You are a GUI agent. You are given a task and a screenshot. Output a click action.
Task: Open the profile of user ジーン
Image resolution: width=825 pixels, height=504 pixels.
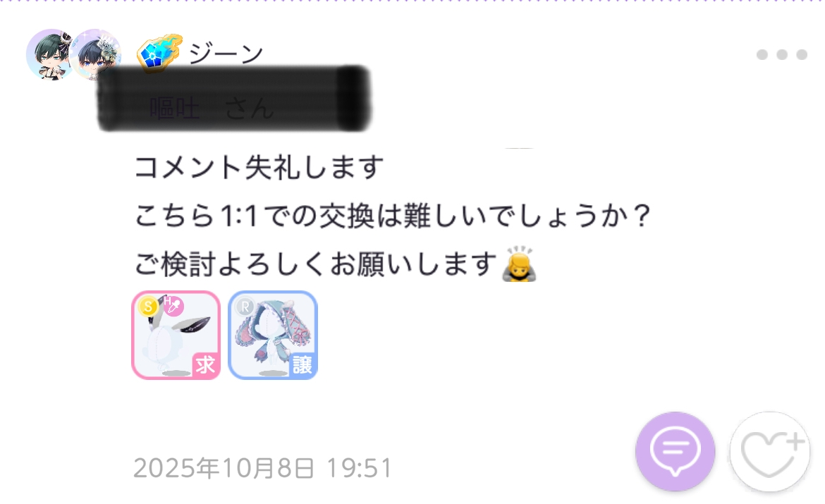click(x=226, y=54)
